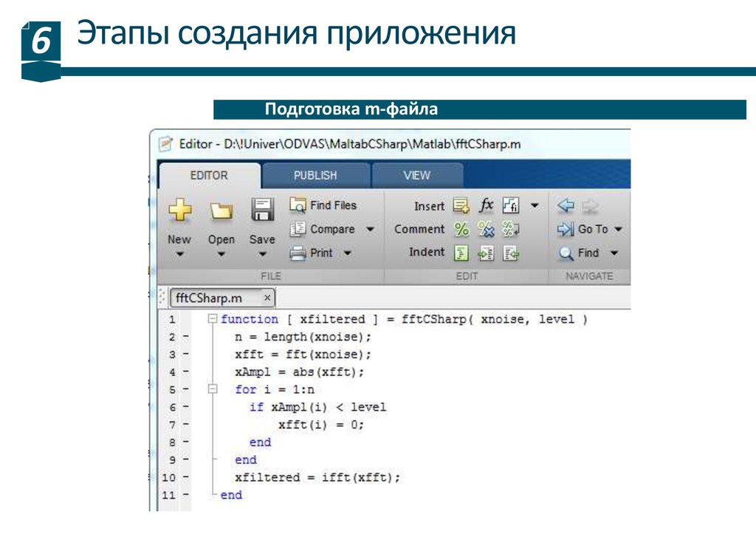Screen dimensions: 756x534
Task: Expand the Go To dropdown
Action: 618,230
